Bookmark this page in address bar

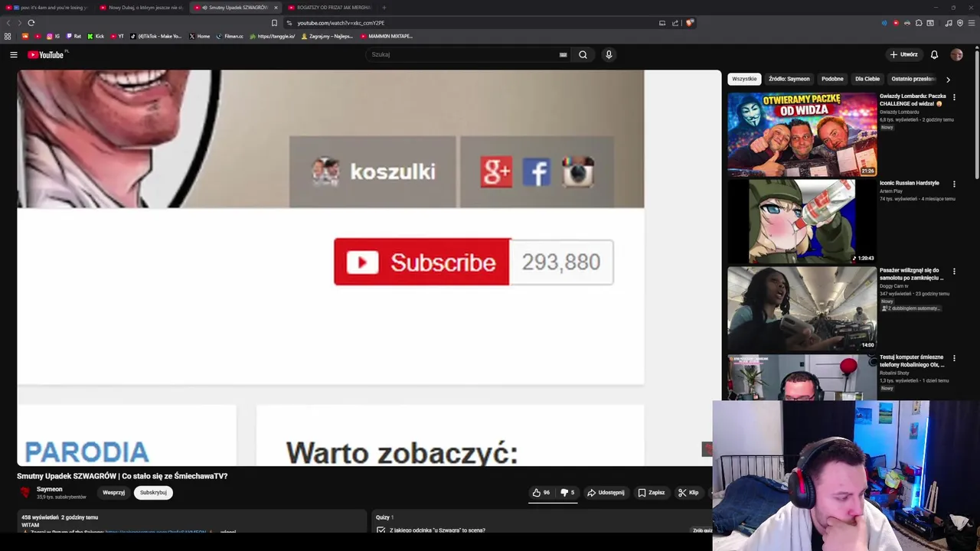tap(274, 23)
